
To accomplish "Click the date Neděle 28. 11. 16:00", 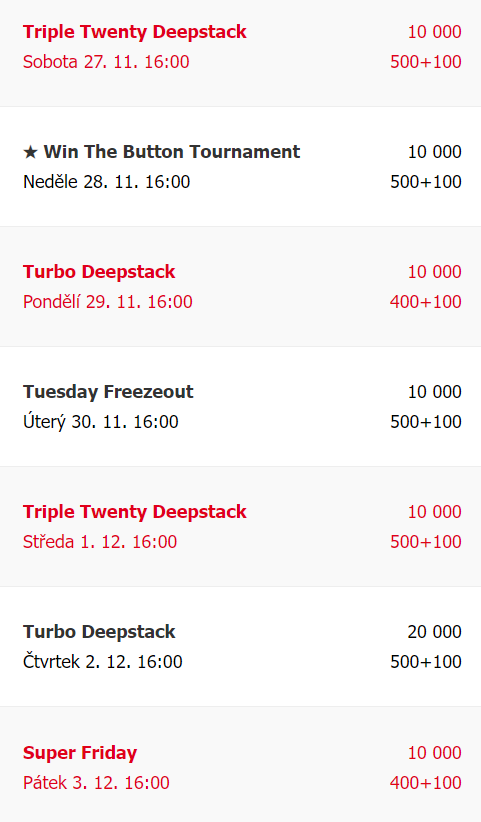I will [106, 182].
